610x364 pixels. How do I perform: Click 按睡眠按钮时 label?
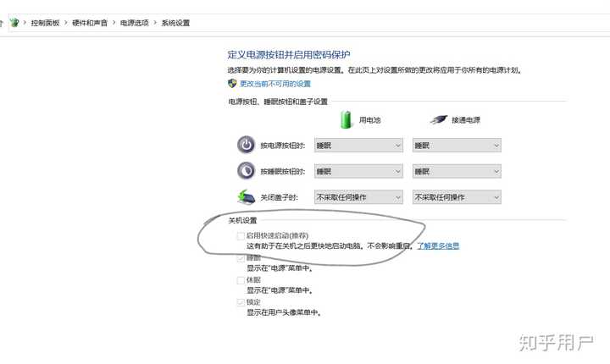[283, 172]
